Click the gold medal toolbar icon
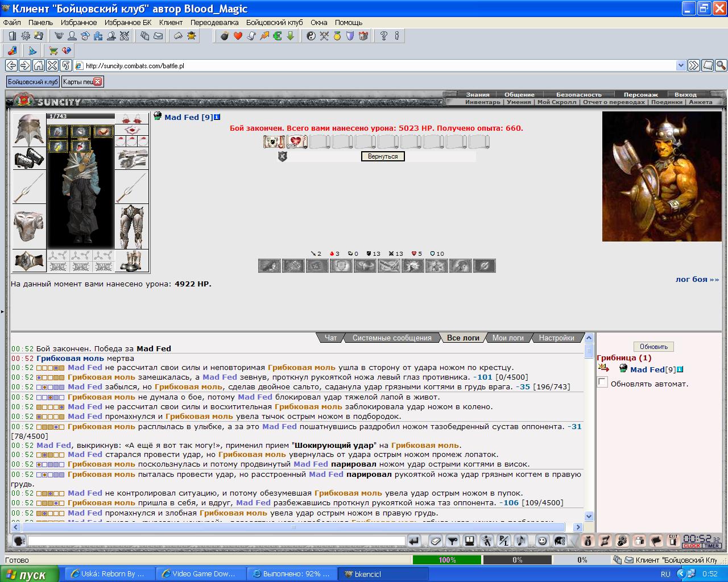Screen dimensions: 728x582 click(x=337, y=36)
